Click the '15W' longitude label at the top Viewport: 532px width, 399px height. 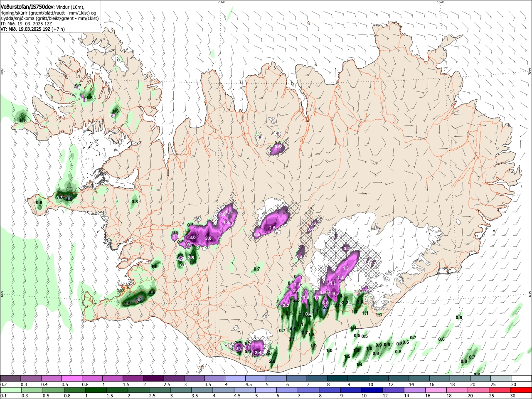tap(440, 2)
